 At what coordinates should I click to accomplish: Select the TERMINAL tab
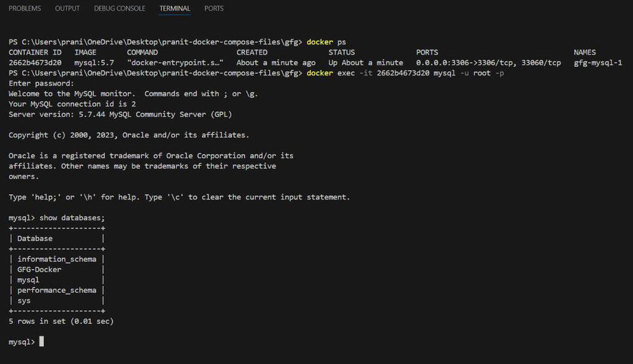[x=175, y=9]
